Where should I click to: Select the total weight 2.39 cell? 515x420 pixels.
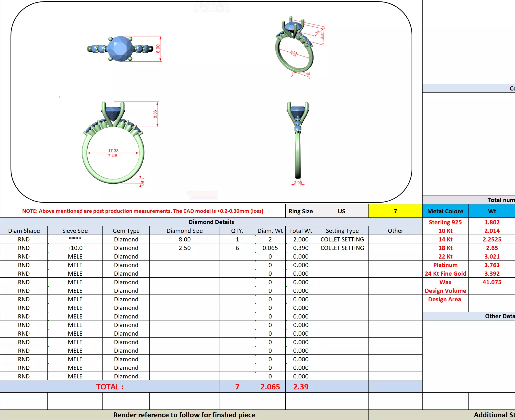coord(301,387)
